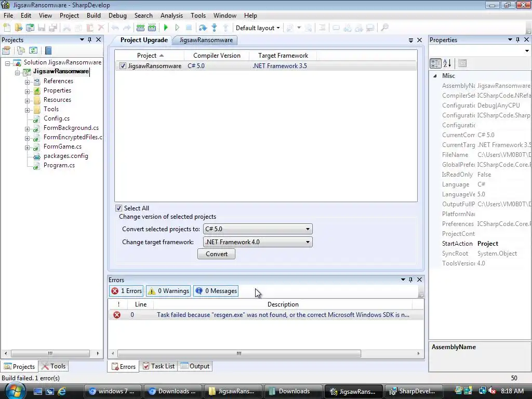Click Show Desktop quick launch icon
532x399 pixels.
tap(37, 391)
